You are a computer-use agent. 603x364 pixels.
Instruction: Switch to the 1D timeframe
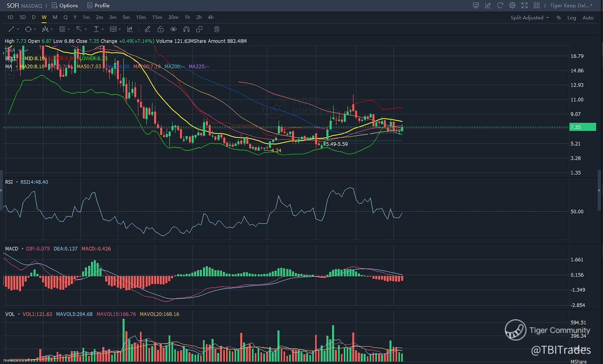tap(10, 17)
